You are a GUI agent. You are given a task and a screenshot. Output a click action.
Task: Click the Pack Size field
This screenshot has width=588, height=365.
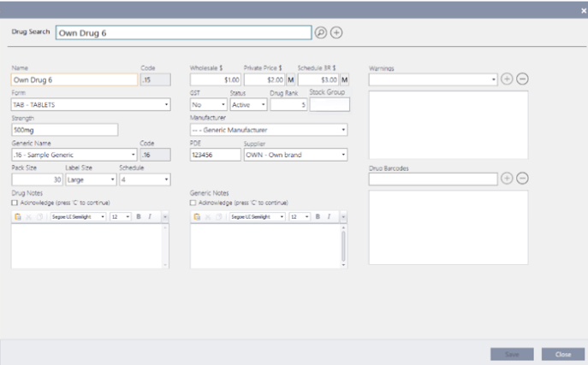(37, 180)
